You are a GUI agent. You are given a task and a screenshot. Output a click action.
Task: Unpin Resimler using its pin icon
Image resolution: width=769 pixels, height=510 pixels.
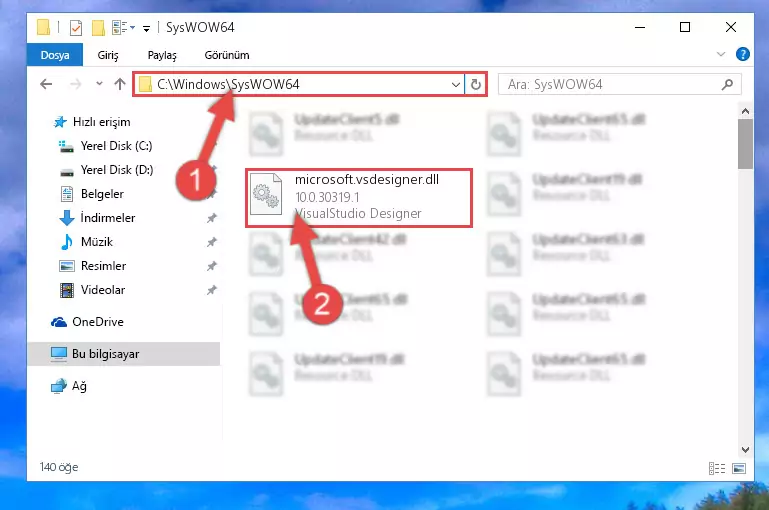(x=211, y=266)
